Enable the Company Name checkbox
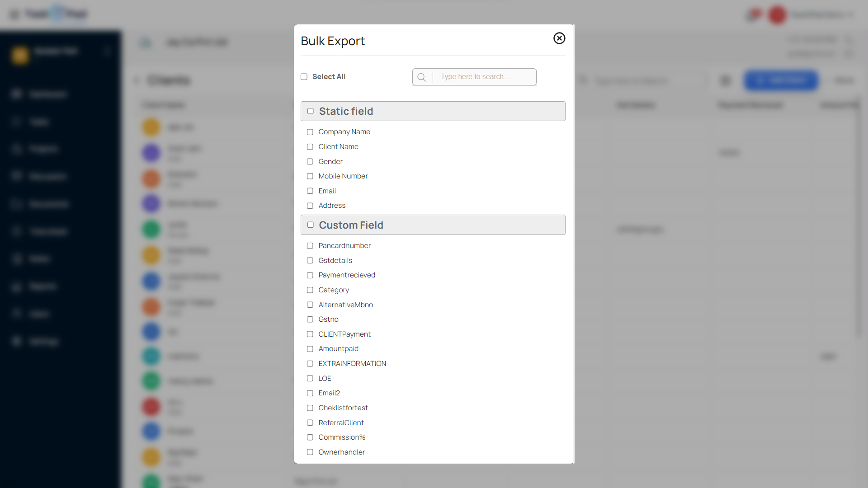The image size is (868, 488). pos(310,132)
